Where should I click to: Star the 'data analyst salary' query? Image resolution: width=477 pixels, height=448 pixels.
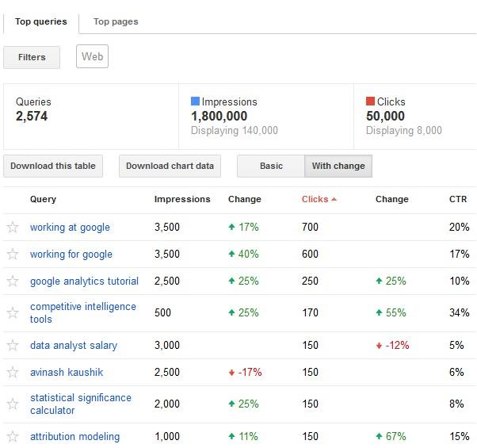[13, 346]
